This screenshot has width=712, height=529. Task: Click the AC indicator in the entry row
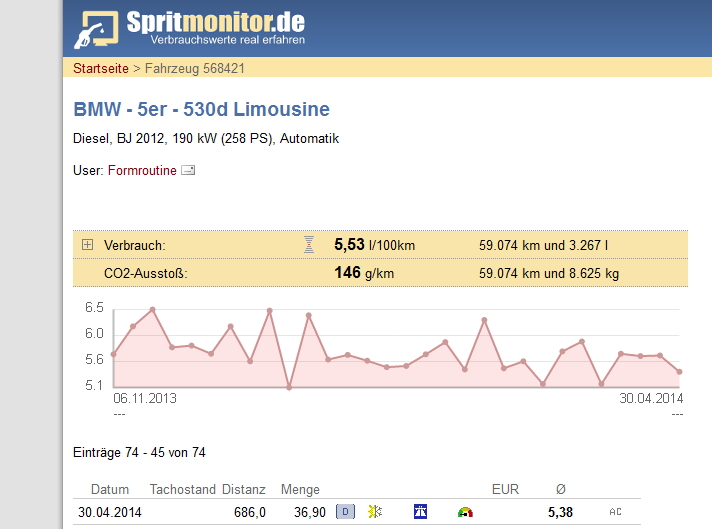(x=616, y=512)
